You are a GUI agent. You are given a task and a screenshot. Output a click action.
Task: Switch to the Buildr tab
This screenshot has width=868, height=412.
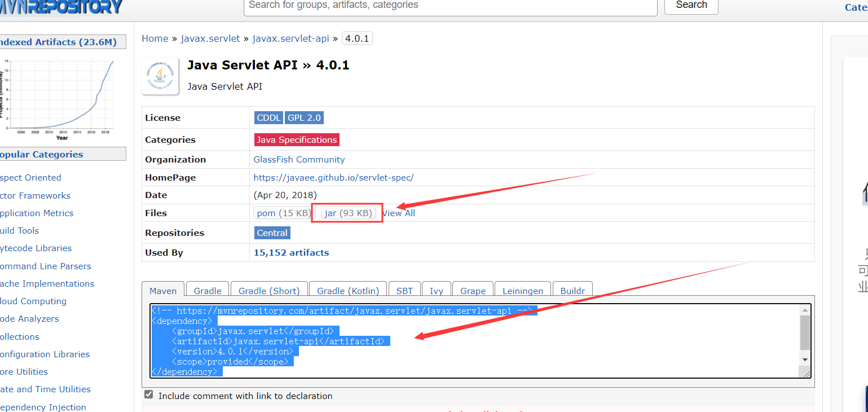572,291
